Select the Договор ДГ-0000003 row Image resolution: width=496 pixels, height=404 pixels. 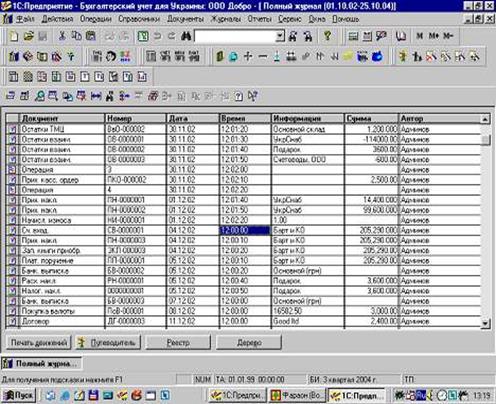(243, 321)
